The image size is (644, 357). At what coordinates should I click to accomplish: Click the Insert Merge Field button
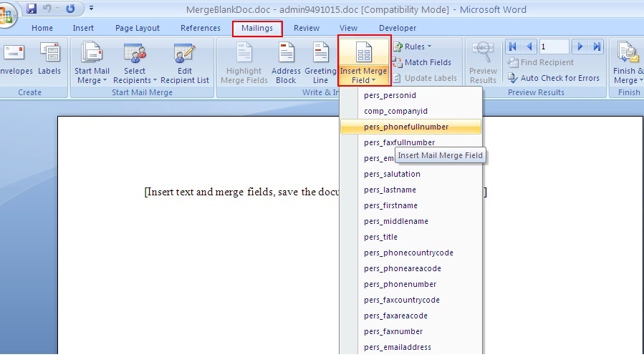(363, 61)
